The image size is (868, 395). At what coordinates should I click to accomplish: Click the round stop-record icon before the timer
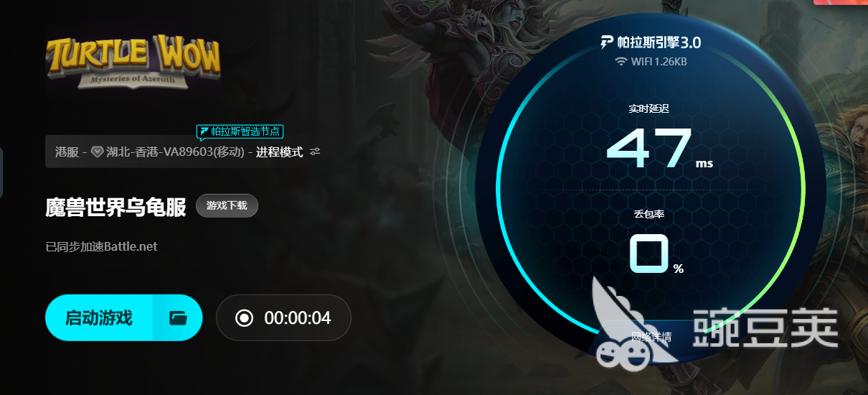pyautogui.click(x=244, y=317)
